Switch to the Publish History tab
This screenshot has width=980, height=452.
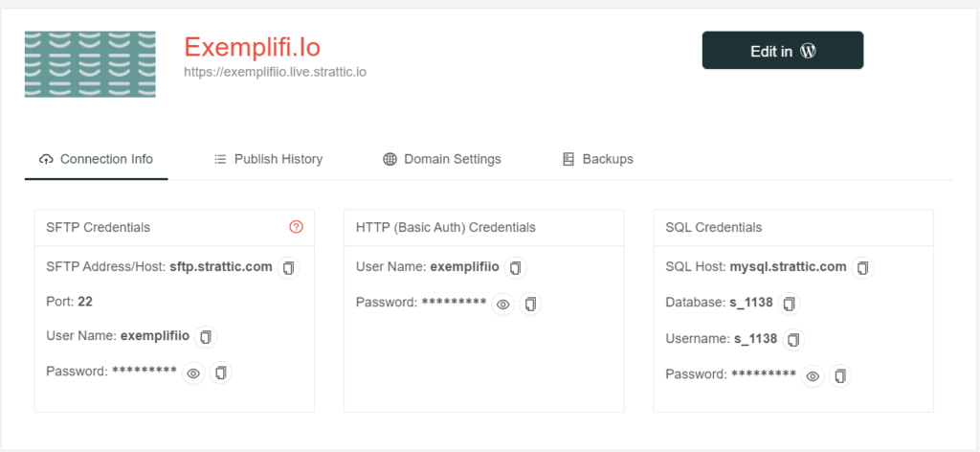(x=268, y=159)
